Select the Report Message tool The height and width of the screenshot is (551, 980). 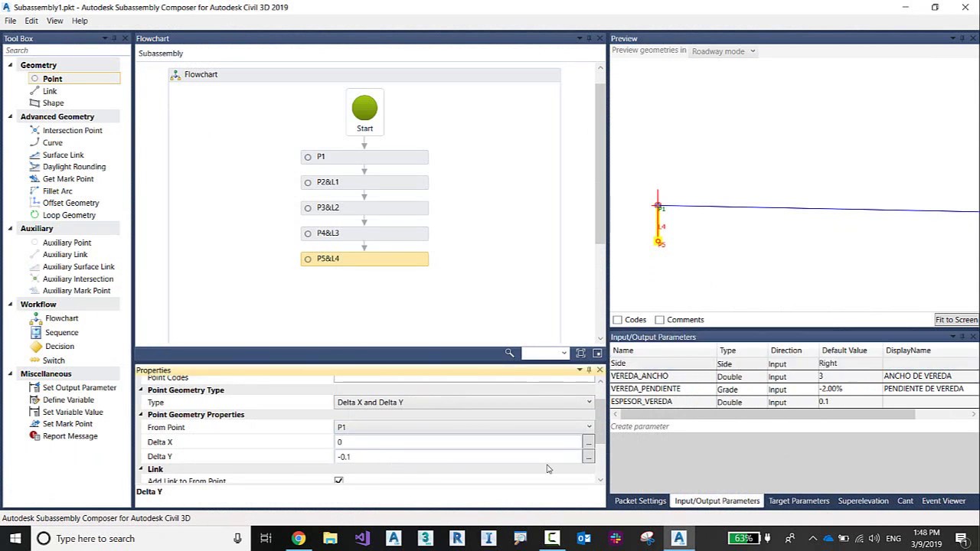(x=70, y=436)
